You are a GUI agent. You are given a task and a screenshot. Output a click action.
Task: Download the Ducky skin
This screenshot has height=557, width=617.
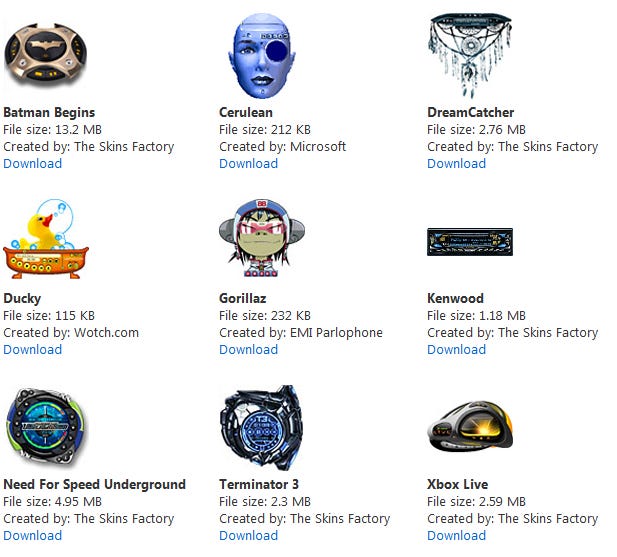tap(33, 349)
